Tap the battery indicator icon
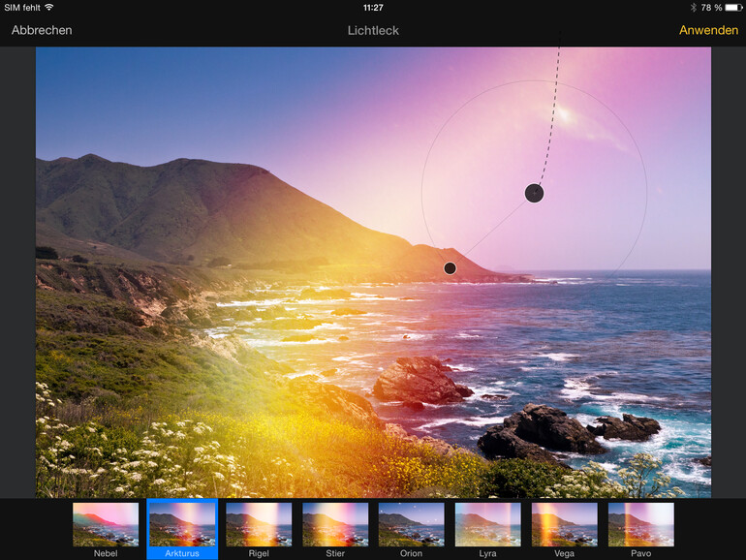Image resolution: width=746 pixels, height=560 pixels. (x=733, y=7)
